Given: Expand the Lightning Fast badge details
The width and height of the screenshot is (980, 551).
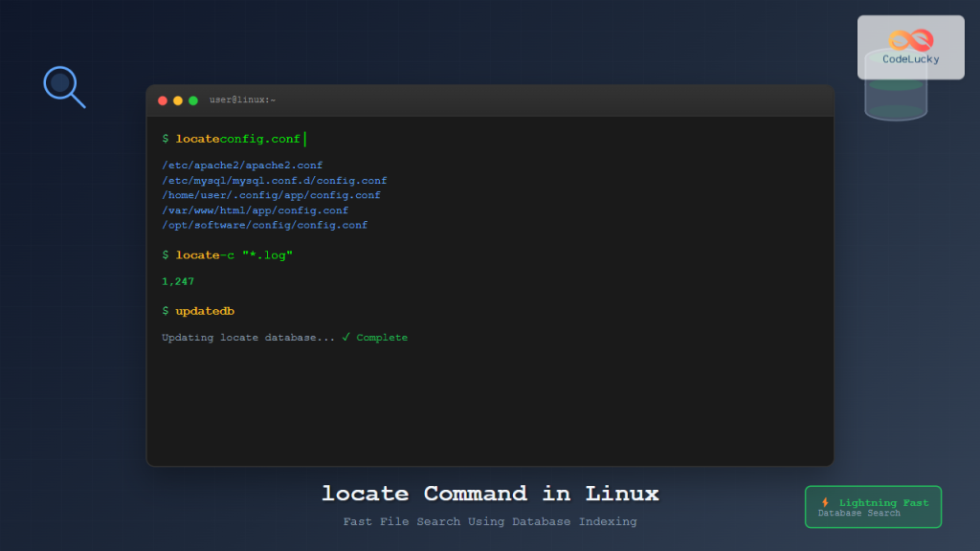Looking at the screenshot, I should (872, 507).
